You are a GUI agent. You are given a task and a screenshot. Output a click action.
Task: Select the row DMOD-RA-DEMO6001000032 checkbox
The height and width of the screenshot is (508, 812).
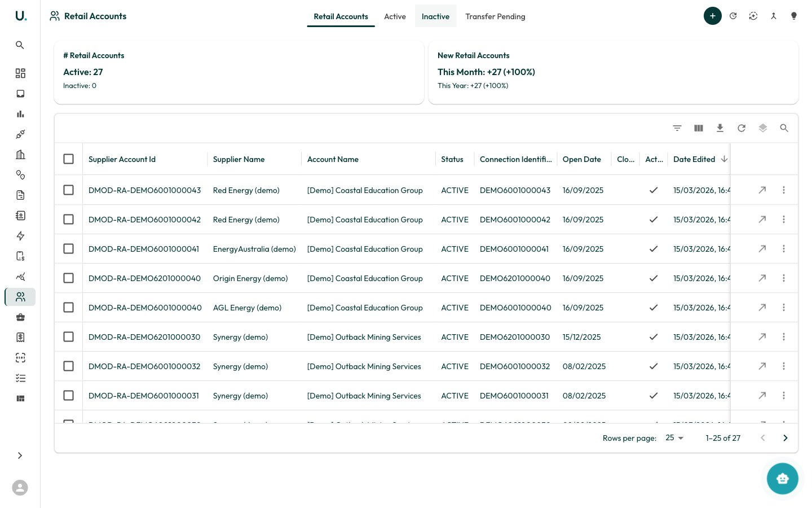click(x=69, y=366)
